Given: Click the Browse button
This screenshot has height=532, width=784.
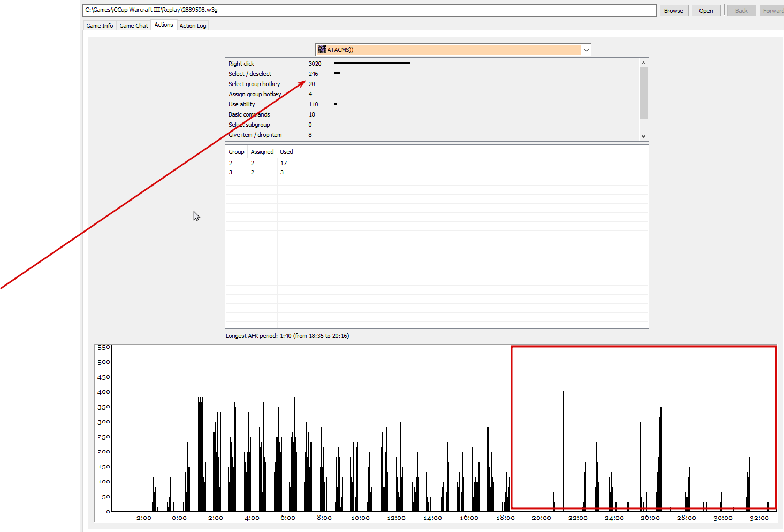Looking at the screenshot, I should [x=674, y=11].
